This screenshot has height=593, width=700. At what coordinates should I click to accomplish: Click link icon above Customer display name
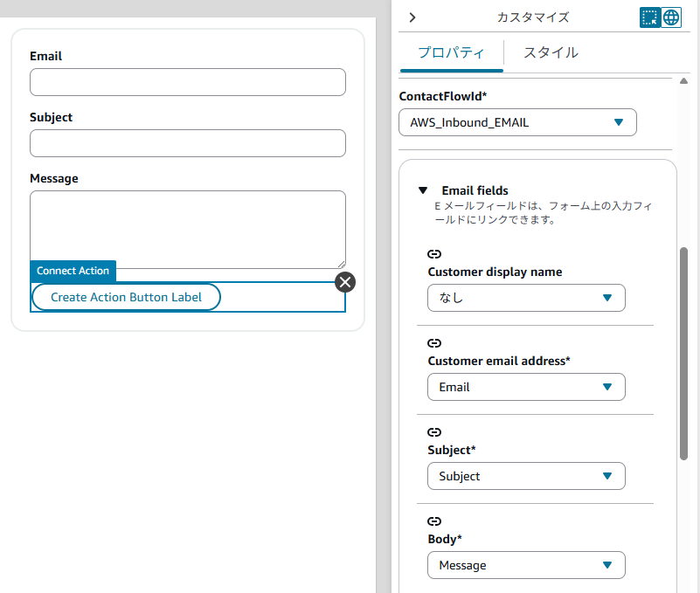[x=434, y=254]
